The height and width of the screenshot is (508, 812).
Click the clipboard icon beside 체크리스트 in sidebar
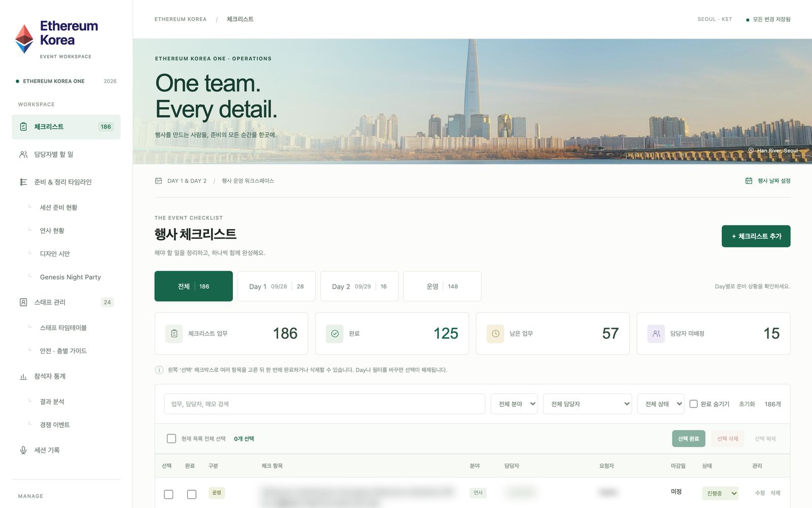point(23,126)
